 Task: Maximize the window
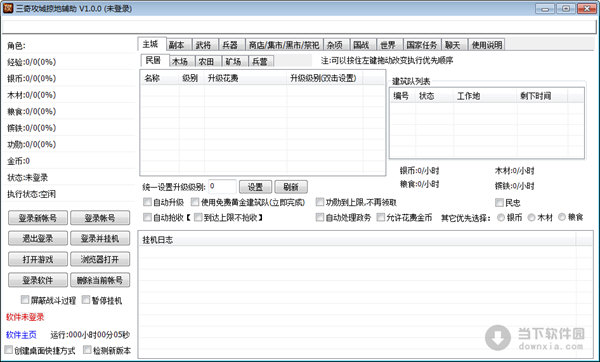pyautogui.click(x=566, y=8)
